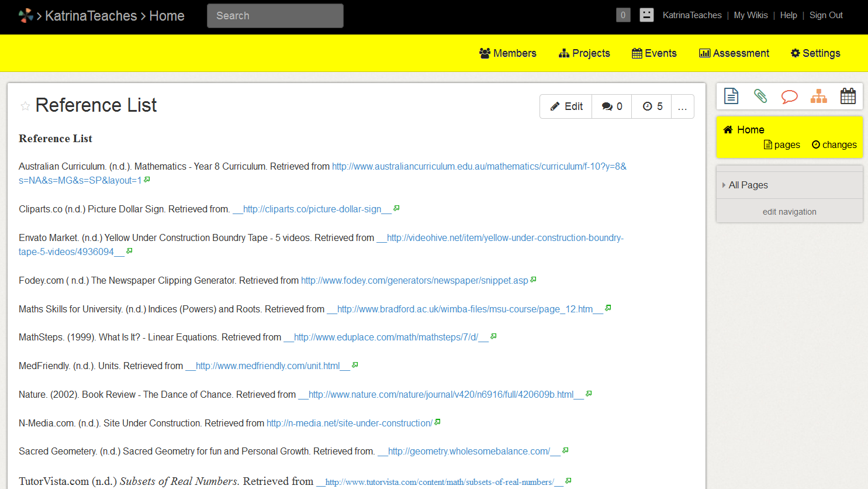Click external link icon after wholesomebalance URL
This screenshot has width=868, height=489.
565,450
